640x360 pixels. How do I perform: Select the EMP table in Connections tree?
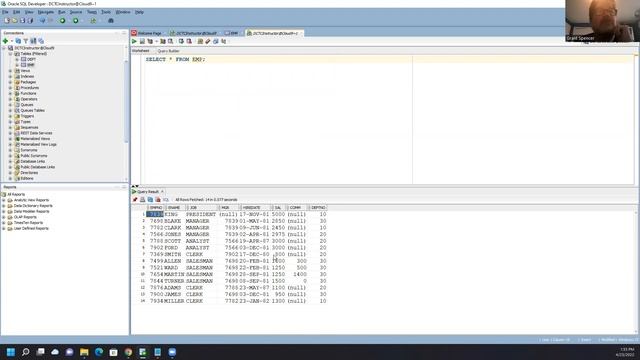(x=30, y=65)
